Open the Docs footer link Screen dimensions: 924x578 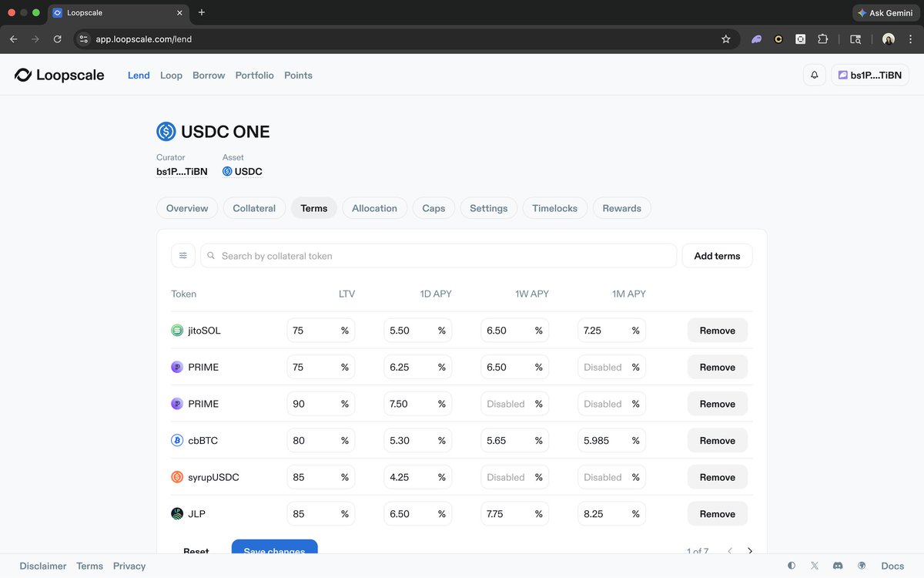pyautogui.click(x=892, y=566)
